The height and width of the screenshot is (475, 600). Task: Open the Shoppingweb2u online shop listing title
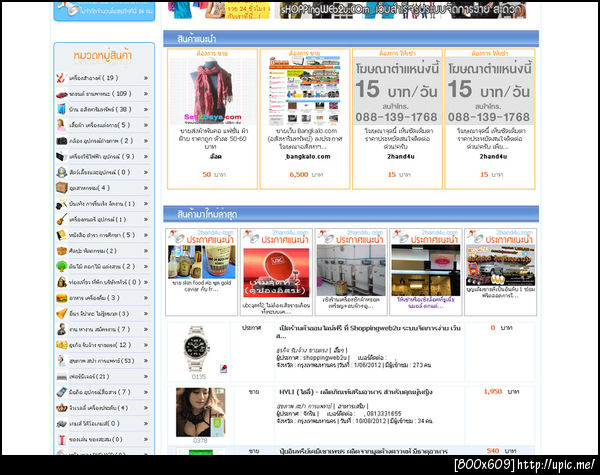(x=370, y=332)
